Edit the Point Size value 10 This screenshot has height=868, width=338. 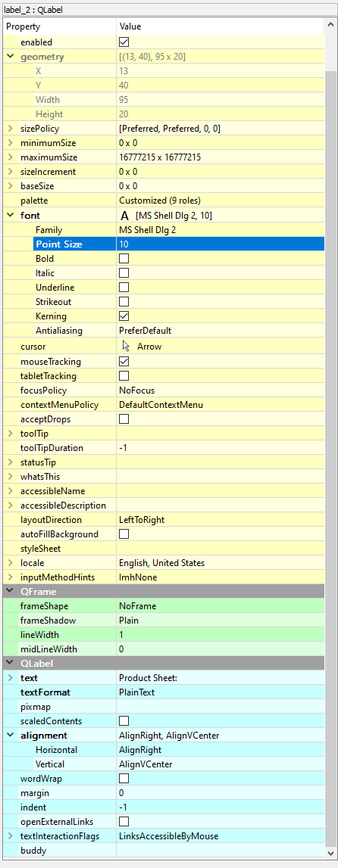point(221,244)
